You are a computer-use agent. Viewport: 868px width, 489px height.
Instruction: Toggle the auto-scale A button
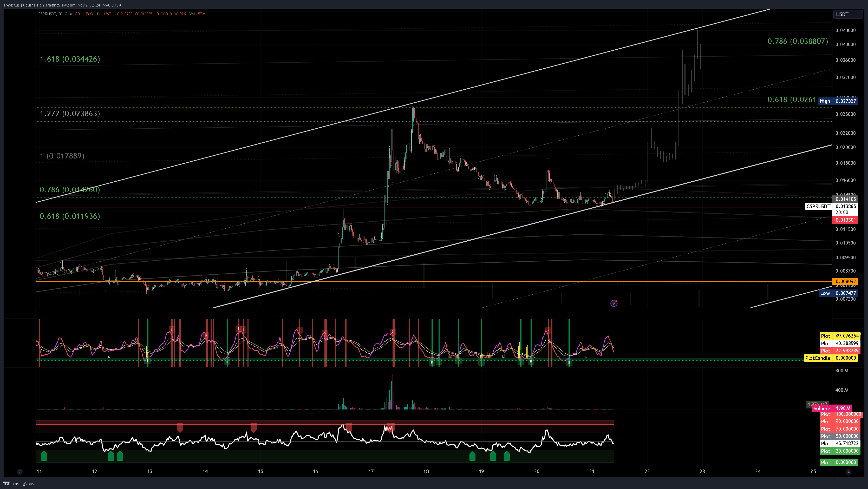(849, 472)
